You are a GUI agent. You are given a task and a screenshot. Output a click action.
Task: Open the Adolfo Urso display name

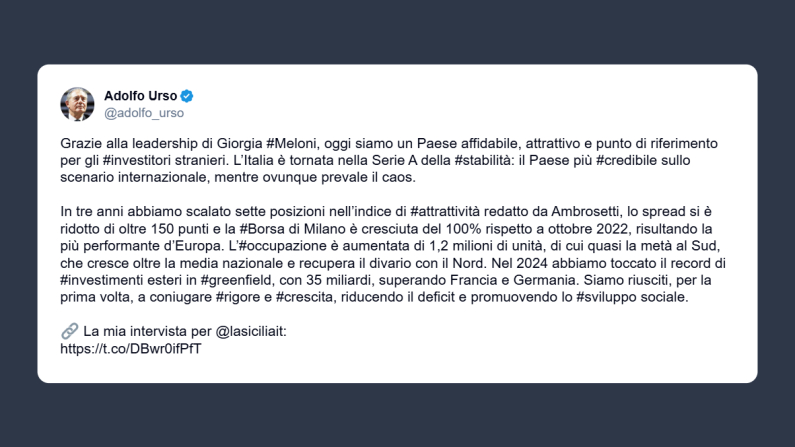coord(140,96)
